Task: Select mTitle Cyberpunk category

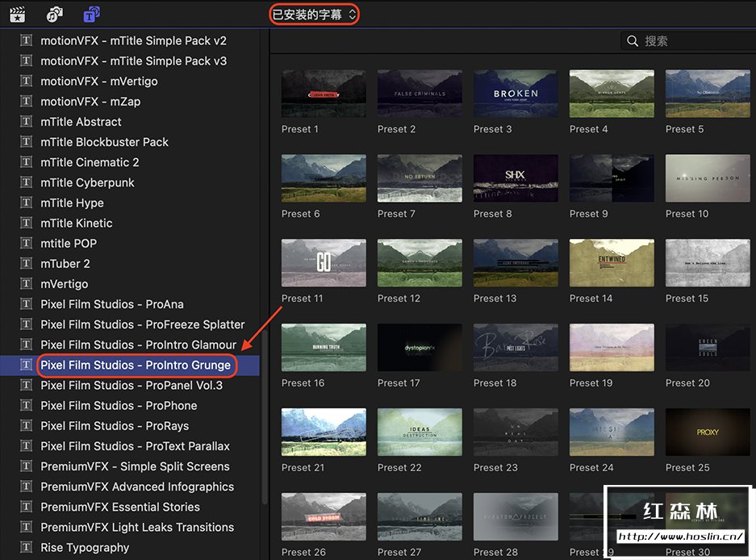Action: click(x=87, y=182)
